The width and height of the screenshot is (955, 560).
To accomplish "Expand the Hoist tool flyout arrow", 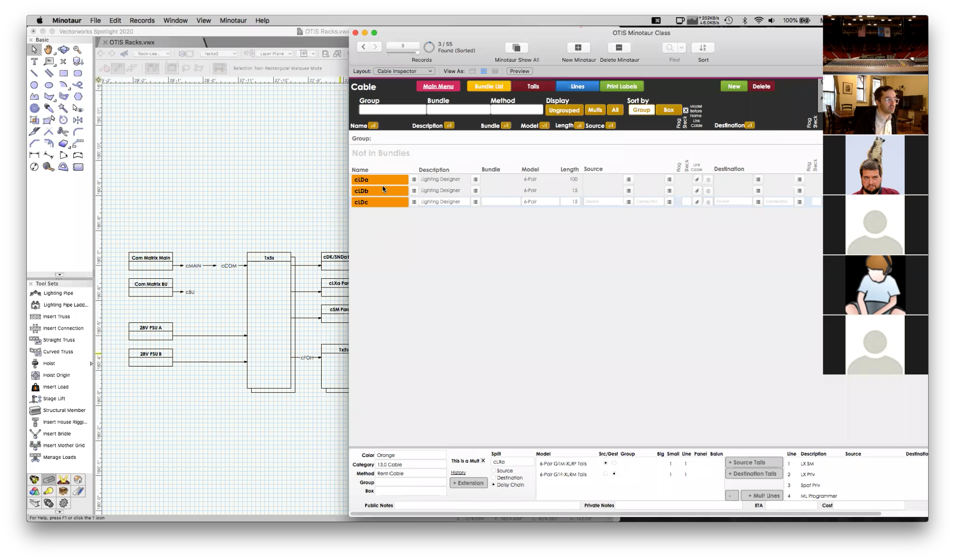I will [91, 364].
